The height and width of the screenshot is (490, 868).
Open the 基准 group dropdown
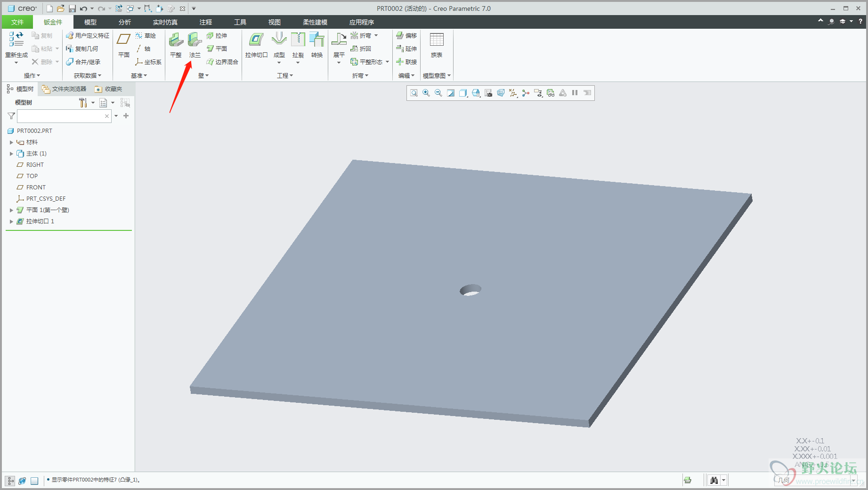tap(139, 75)
